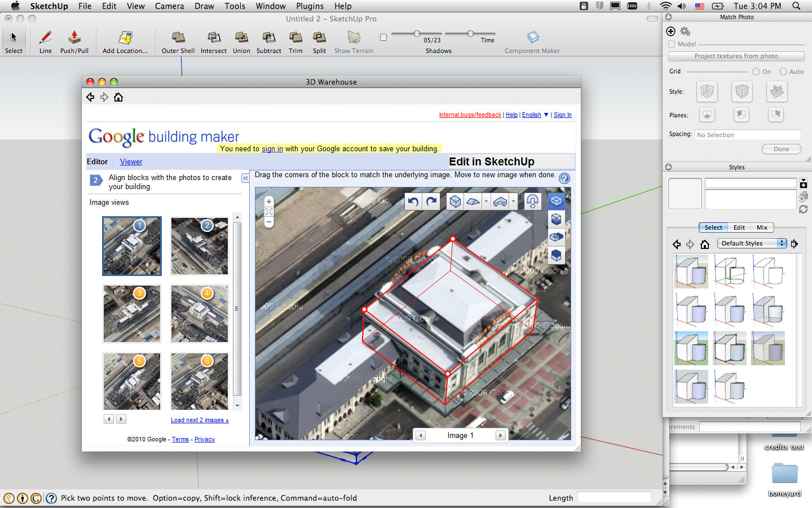812x508 pixels.
Task: Click the Edit in SketchUp heading
Action: (492, 162)
